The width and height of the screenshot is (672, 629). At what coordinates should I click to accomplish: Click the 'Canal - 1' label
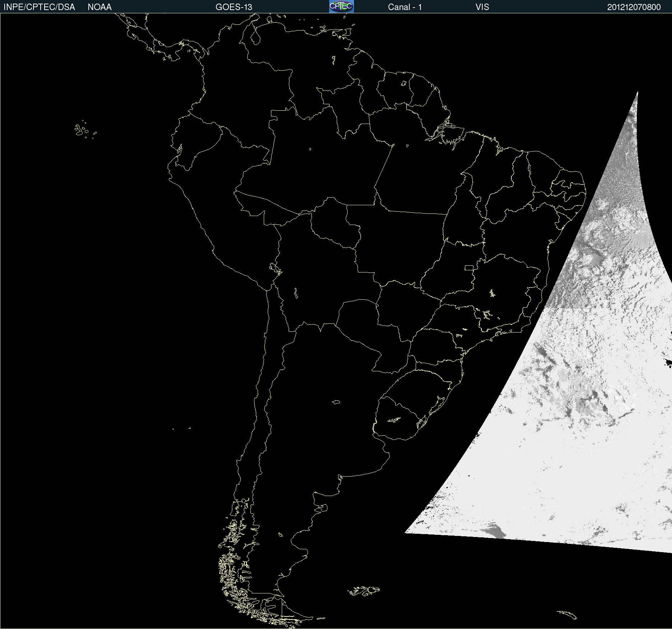[405, 7]
